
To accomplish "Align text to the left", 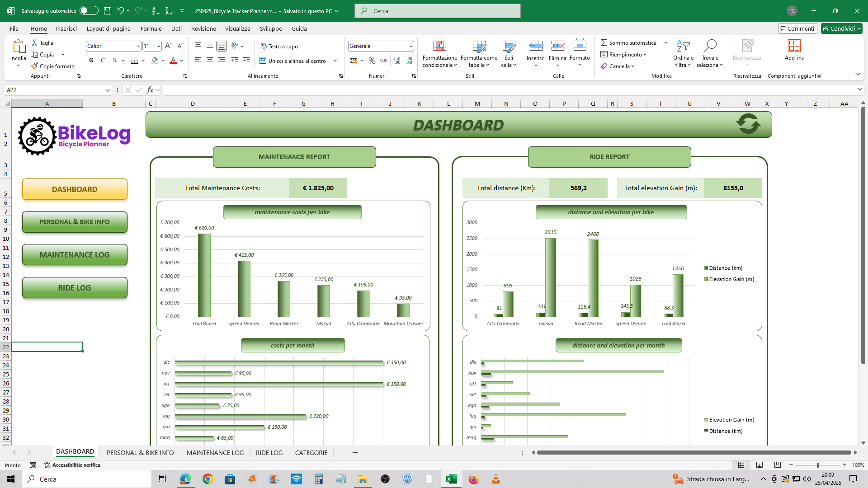I will tap(198, 61).
